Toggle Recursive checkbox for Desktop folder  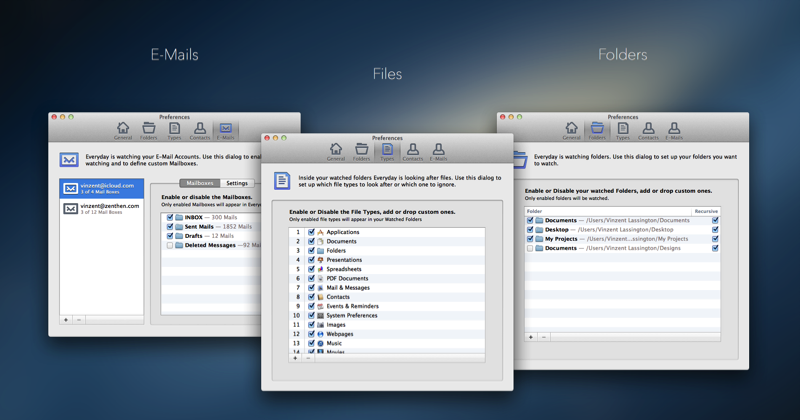715,229
